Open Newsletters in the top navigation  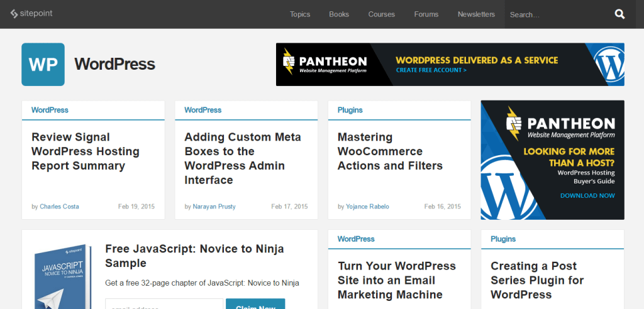[x=477, y=14]
